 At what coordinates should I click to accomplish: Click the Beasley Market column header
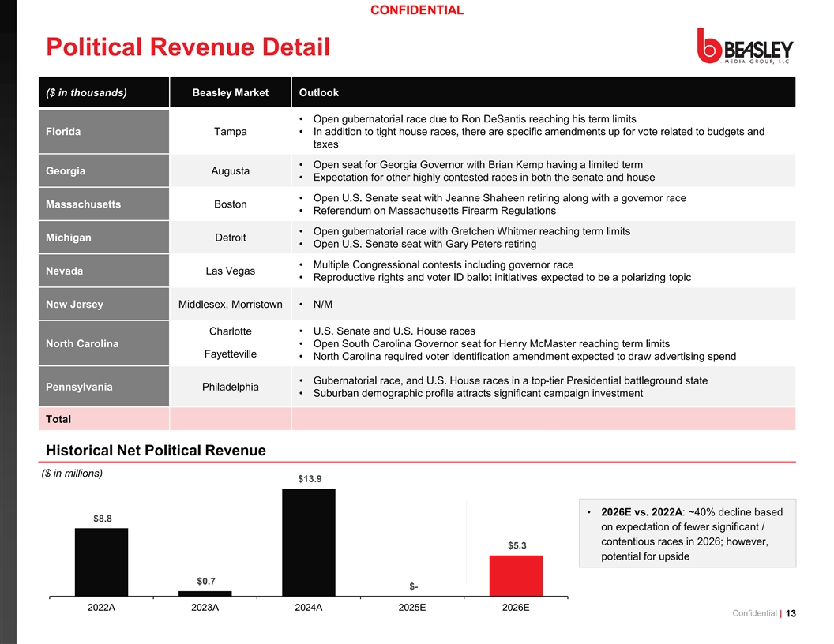tap(231, 92)
